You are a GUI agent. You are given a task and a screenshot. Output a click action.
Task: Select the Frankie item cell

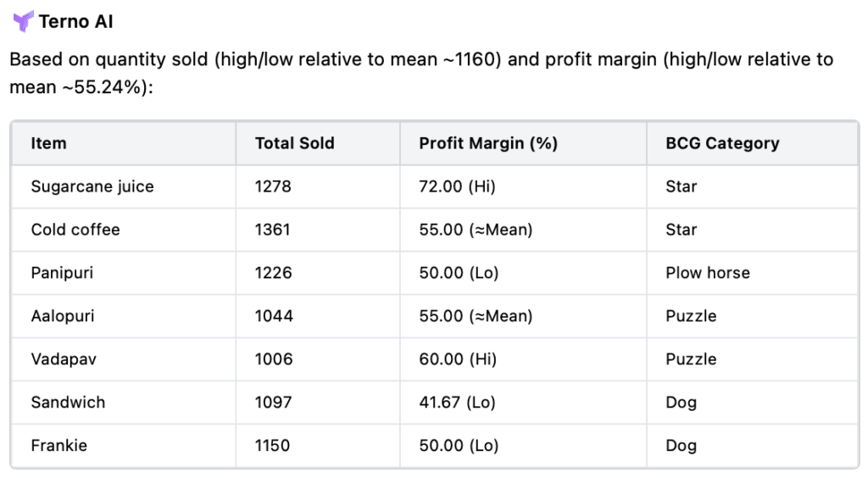(58, 446)
